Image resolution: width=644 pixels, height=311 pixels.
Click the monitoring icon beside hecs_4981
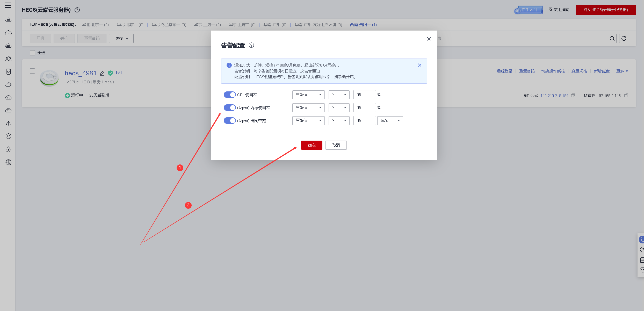point(119,73)
